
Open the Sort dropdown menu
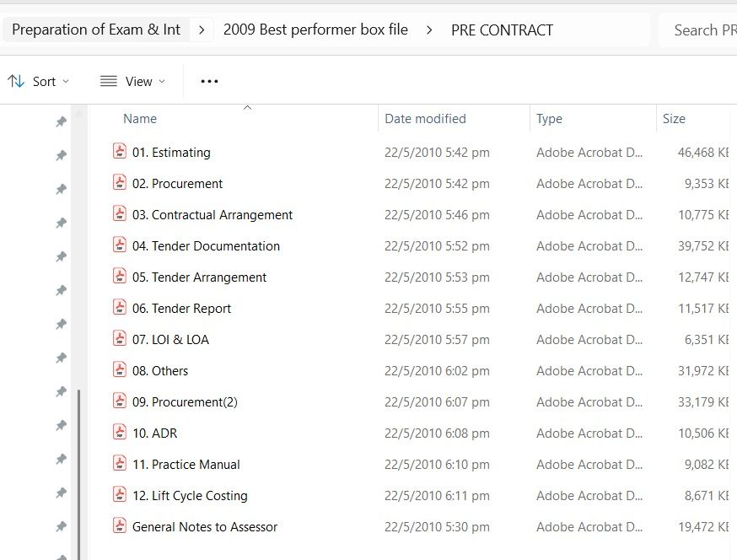tap(39, 81)
